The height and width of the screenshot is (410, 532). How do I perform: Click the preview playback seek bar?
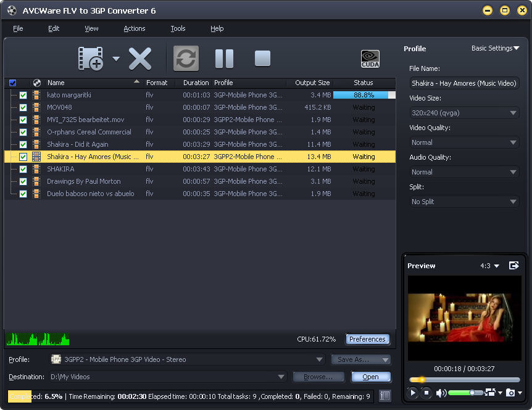(465, 380)
